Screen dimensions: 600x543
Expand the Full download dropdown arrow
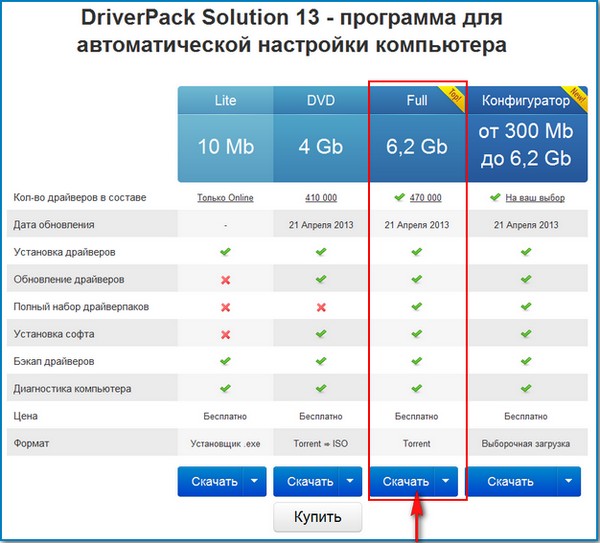446,481
